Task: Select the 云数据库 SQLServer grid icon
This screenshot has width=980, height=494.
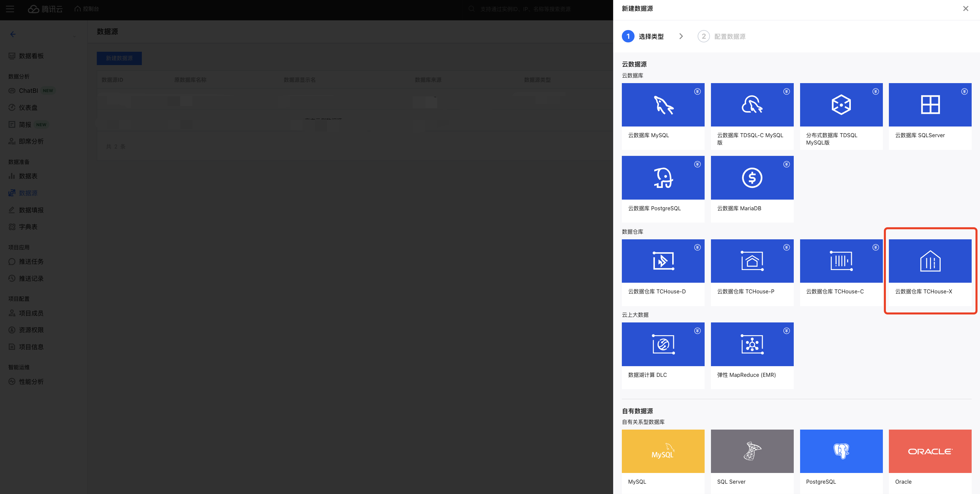Action: [930, 105]
